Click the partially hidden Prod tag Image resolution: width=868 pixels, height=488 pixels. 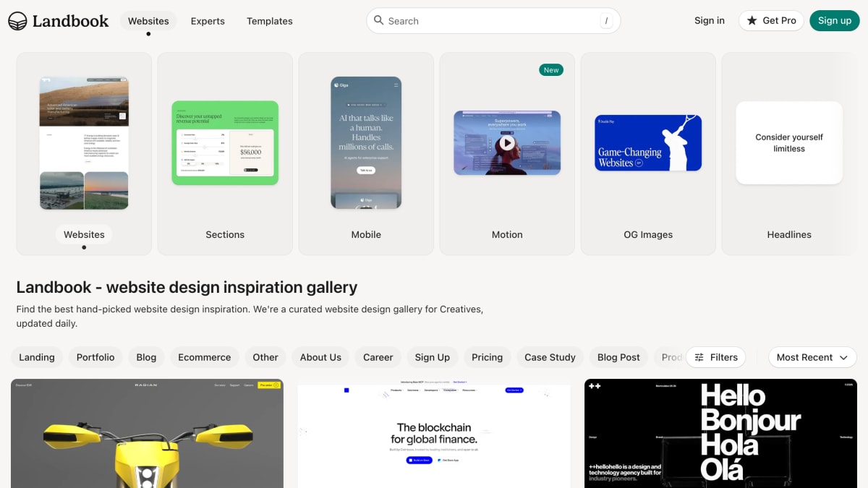(671, 357)
